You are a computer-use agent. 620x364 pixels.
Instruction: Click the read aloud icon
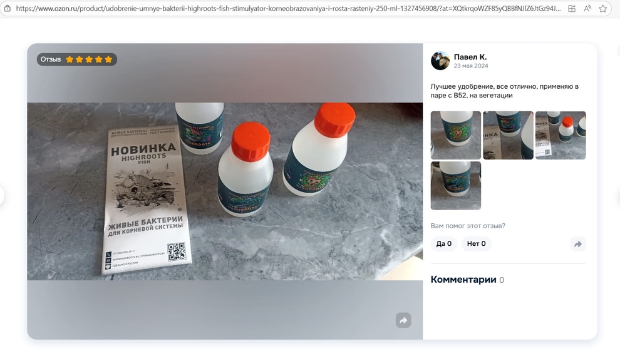coord(587,8)
